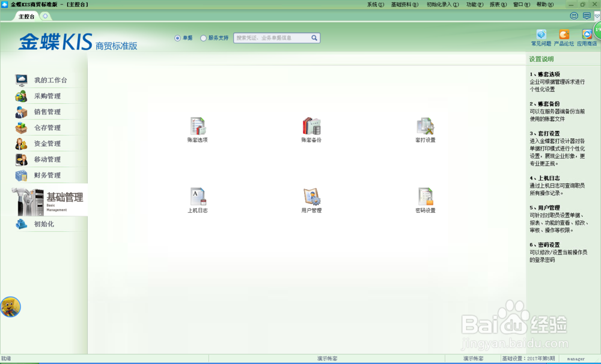Click the smiley face feedback icon
The height and width of the screenshot is (364, 601).
(x=574, y=16)
